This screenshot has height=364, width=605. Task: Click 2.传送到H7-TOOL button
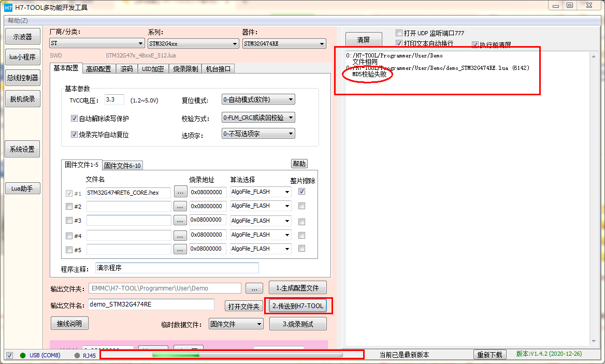click(298, 306)
